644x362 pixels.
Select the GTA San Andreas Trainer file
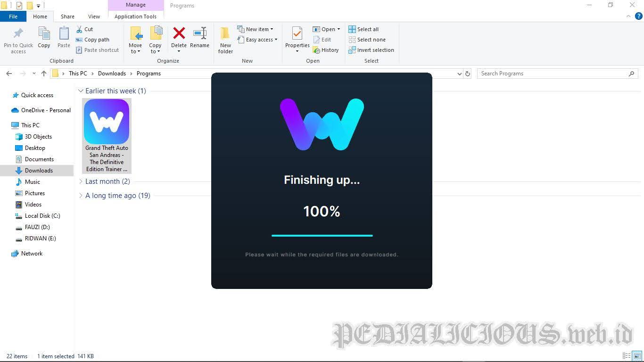tap(107, 136)
